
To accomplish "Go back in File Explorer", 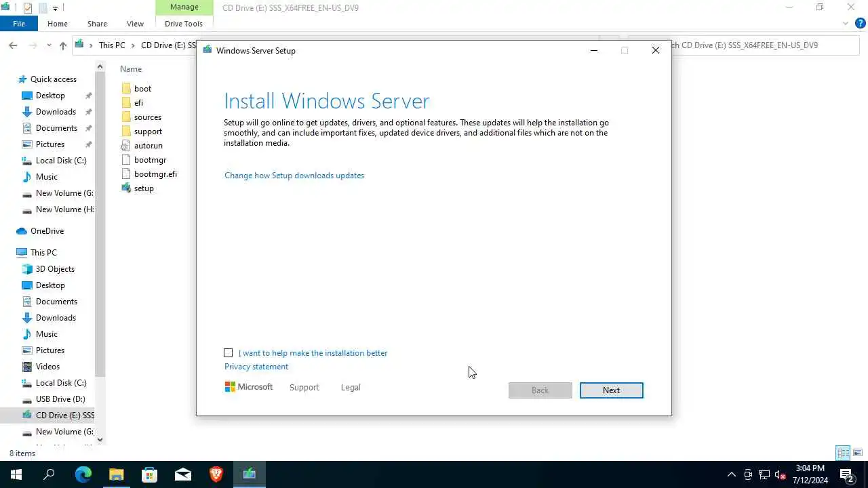I will [13, 45].
